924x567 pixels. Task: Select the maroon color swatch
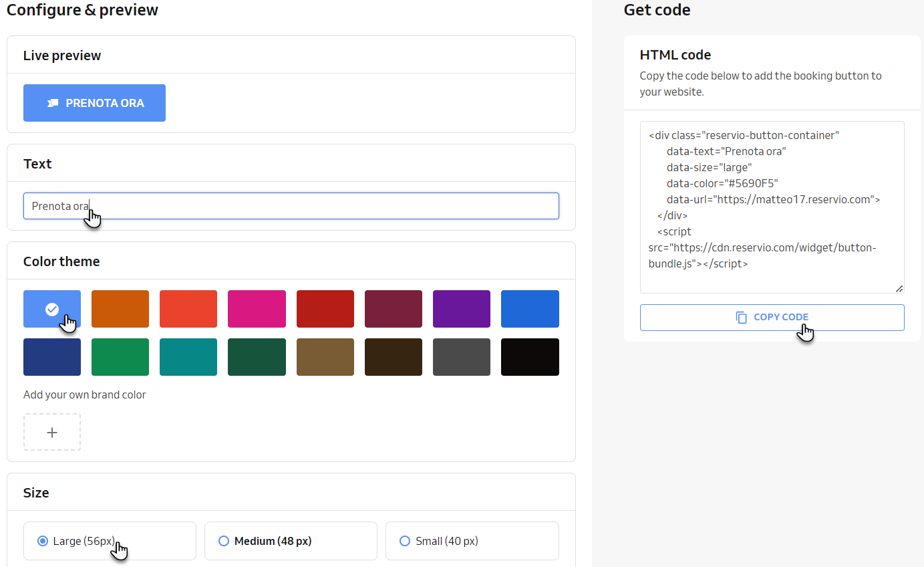(x=394, y=309)
